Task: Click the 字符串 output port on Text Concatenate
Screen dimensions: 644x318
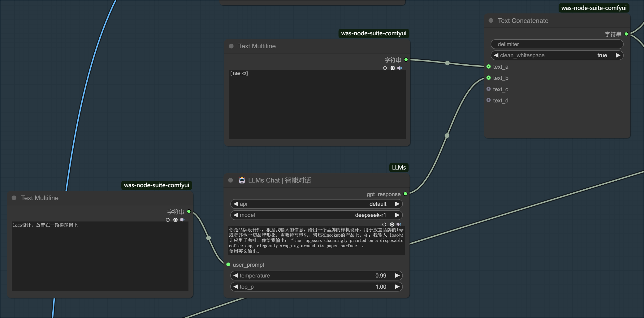Action: coord(626,34)
